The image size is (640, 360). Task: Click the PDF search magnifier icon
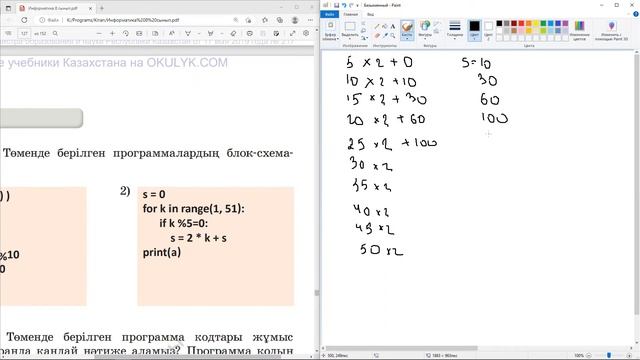coord(55,33)
